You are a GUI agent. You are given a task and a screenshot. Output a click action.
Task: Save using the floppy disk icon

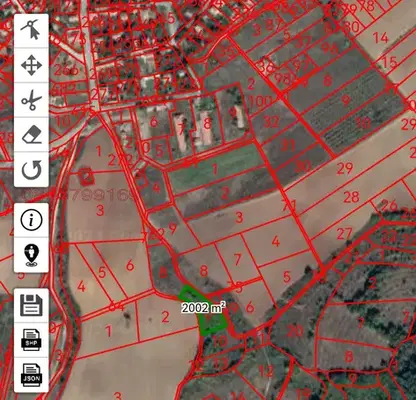pyautogui.click(x=31, y=305)
